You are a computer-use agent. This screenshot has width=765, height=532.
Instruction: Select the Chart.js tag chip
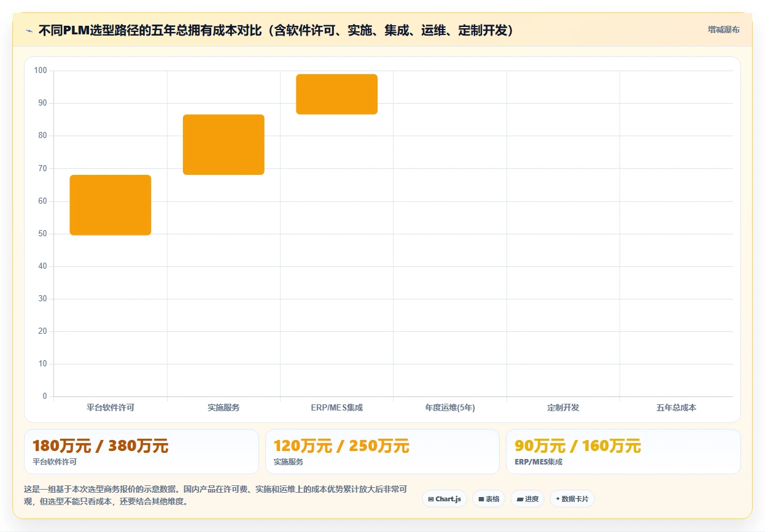tap(445, 499)
